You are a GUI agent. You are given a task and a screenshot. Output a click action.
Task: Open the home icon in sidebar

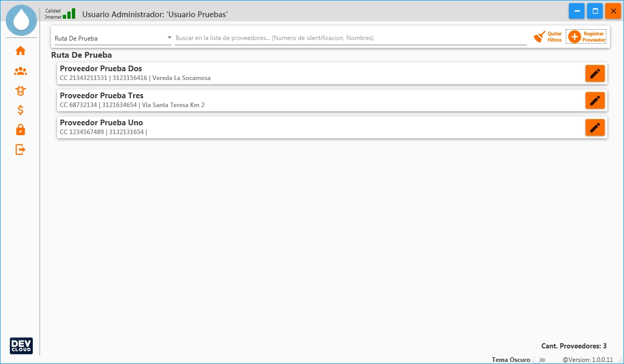(x=20, y=51)
